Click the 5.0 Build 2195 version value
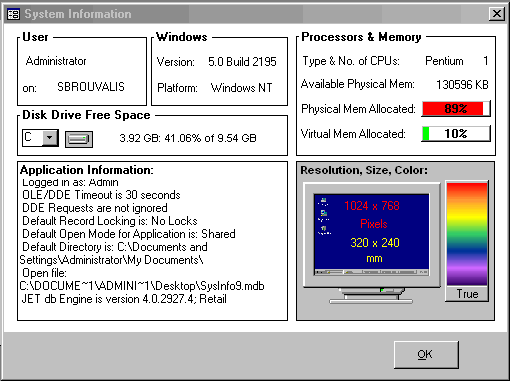 pyautogui.click(x=242, y=62)
